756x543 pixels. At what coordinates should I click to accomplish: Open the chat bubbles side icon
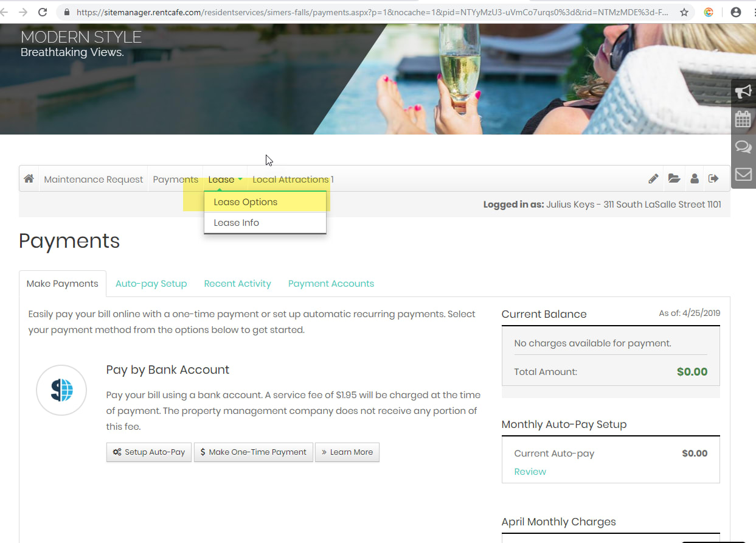click(743, 147)
